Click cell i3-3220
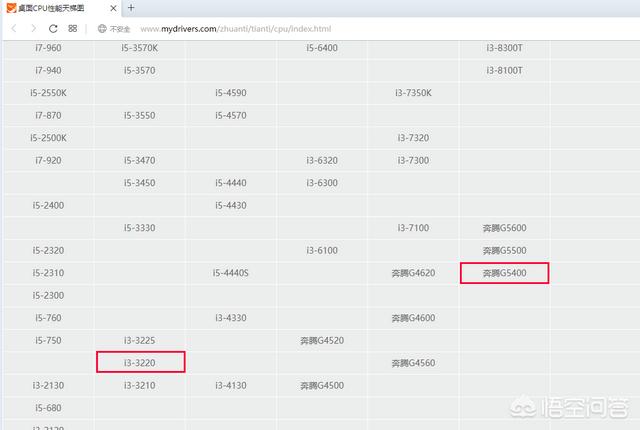Viewport: 640px width, 430px height. click(x=140, y=362)
